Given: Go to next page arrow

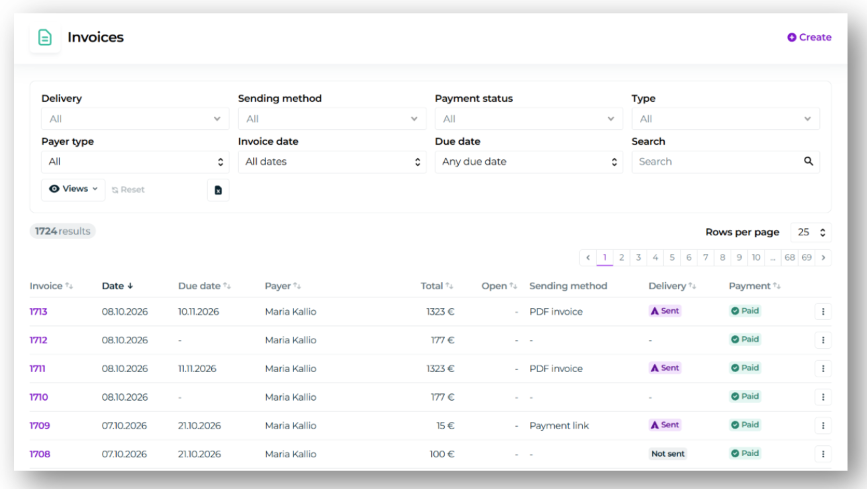Looking at the screenshot, I should click(823, 257).
